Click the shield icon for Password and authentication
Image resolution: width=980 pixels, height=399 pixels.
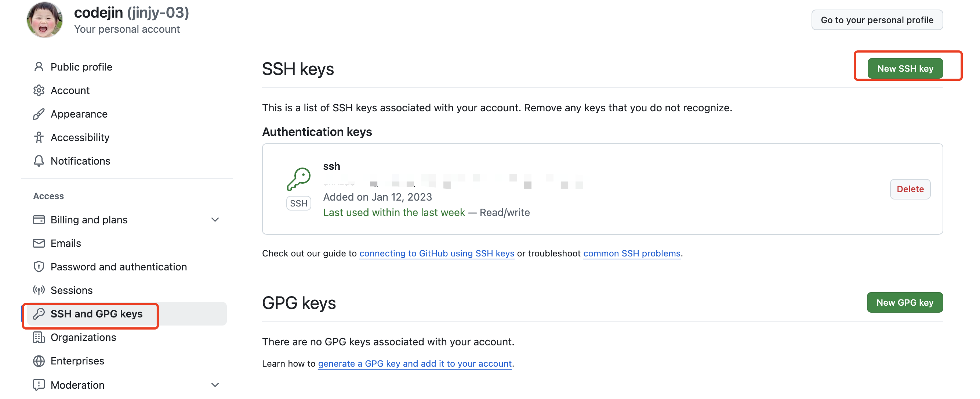(39, 266)
